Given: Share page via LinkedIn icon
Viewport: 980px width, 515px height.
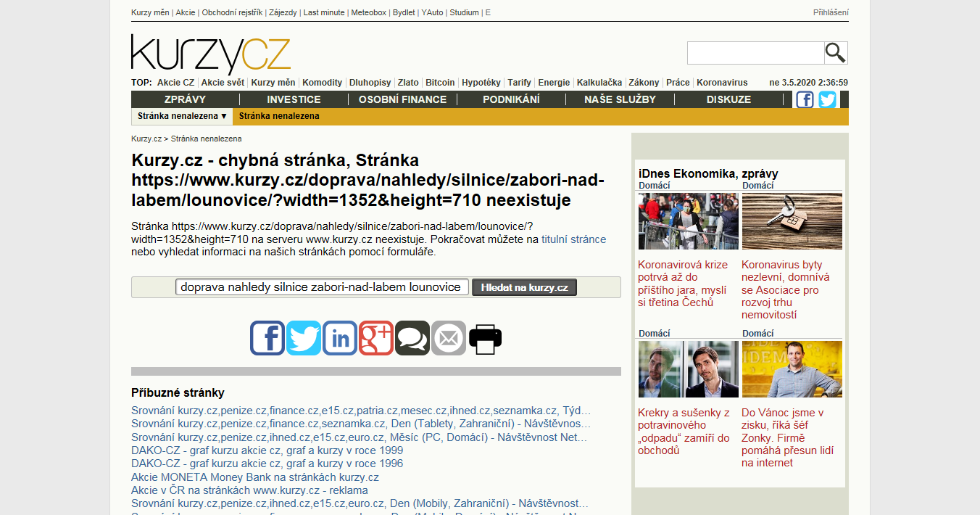Looking at the screenshot, I should click(x=340, y=338).
